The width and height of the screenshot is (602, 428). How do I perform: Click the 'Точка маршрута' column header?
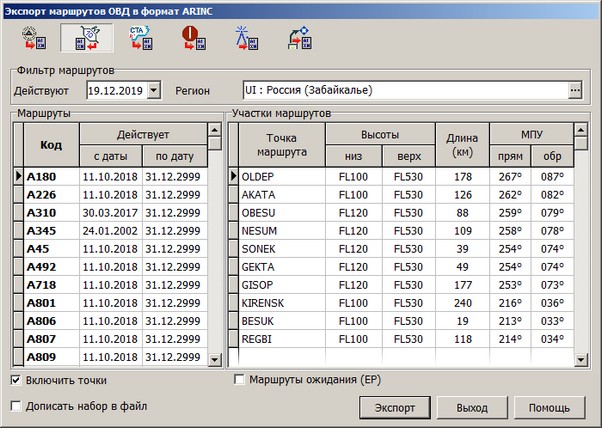[x=283, y=145]
